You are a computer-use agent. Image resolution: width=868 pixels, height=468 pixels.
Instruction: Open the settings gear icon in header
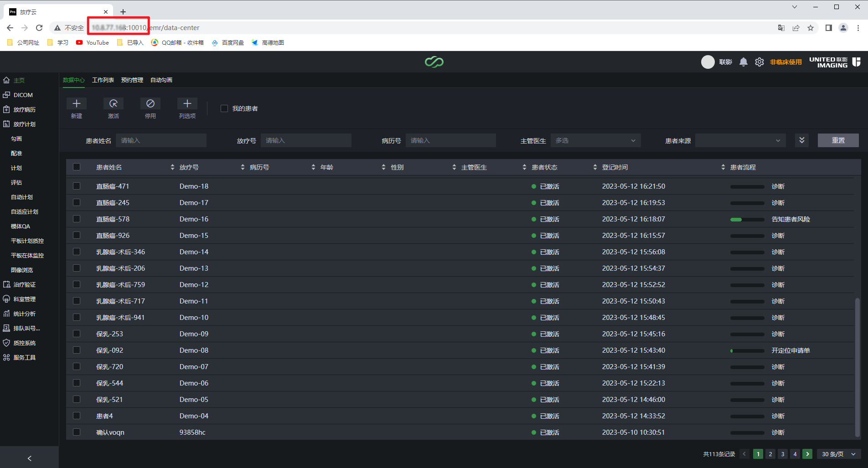[x=759, y=62]
